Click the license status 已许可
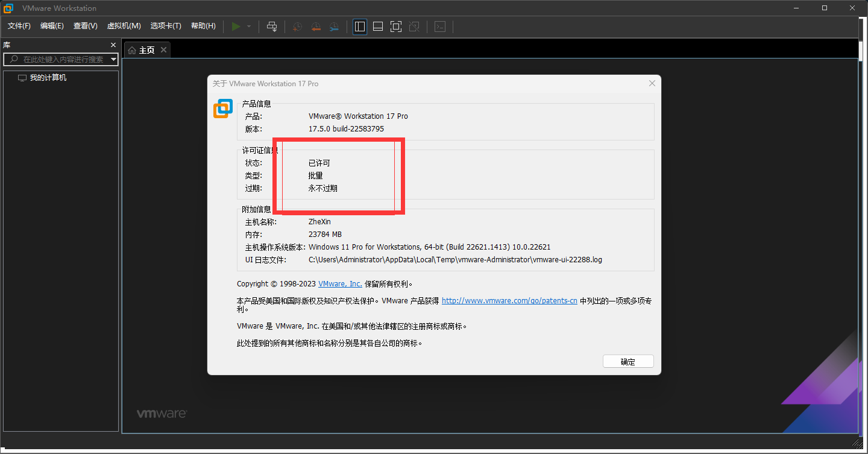The image size is (868, 454). coord(319,163)
